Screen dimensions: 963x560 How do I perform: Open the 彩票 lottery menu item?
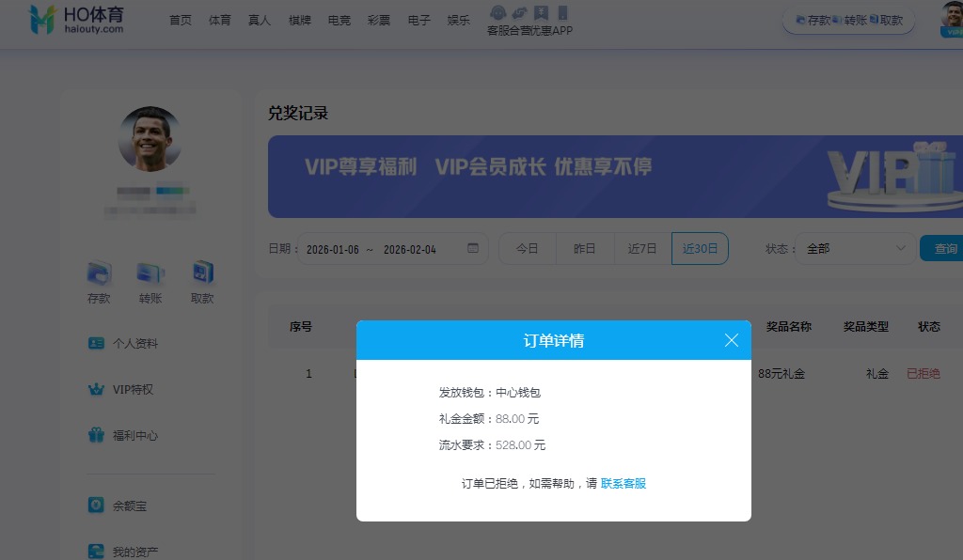click(378, 19)
